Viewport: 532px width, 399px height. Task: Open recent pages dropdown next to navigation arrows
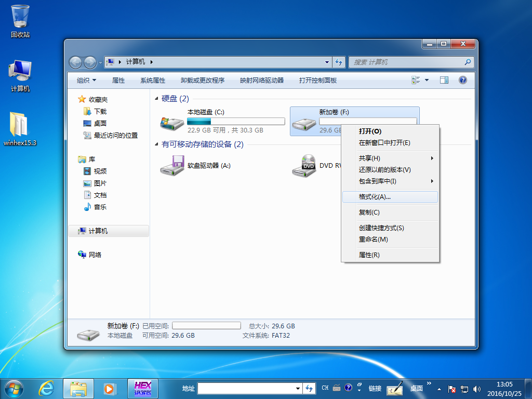100,63
